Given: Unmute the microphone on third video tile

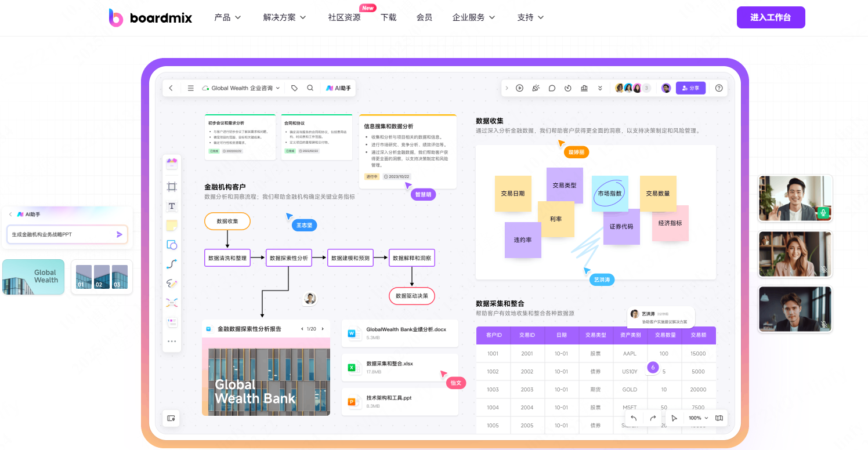Looking at the screenshot, I should pos(824,324).
